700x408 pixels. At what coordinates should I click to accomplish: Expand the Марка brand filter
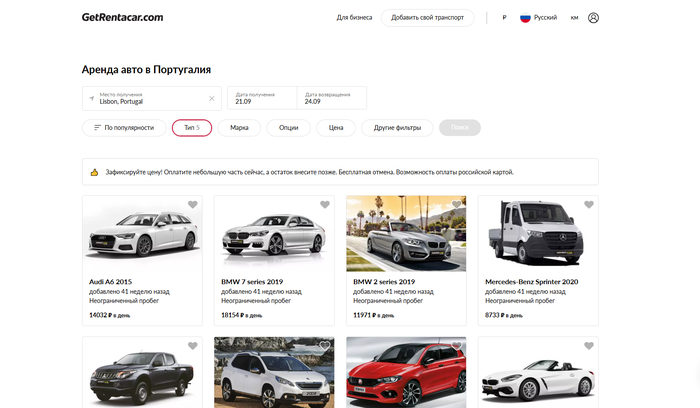pos(240,128)
